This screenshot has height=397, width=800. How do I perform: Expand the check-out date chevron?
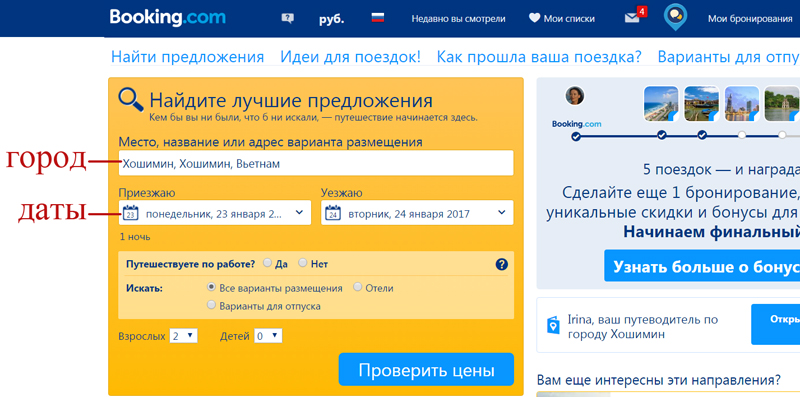pos(502,213)
